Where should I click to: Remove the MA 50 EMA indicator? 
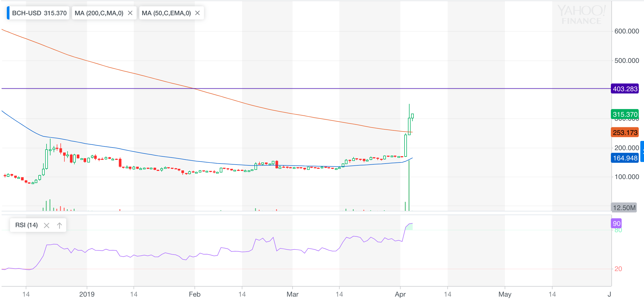[197, 13]
